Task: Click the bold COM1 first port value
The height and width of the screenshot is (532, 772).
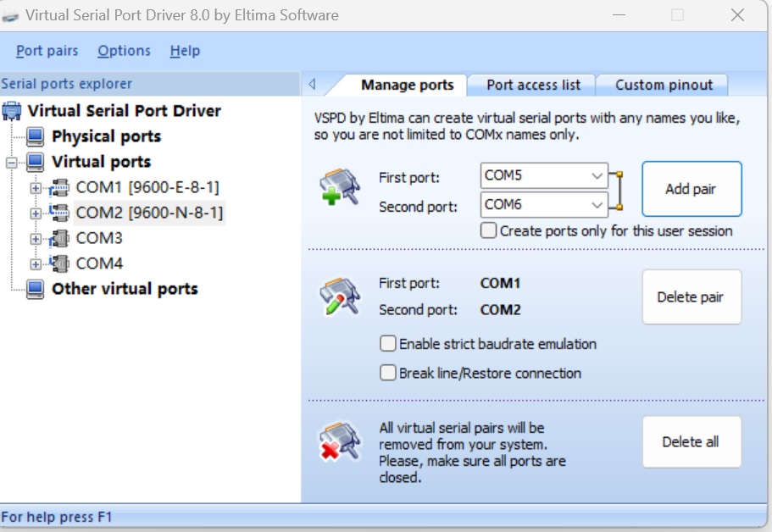Action: pos(500,284)
